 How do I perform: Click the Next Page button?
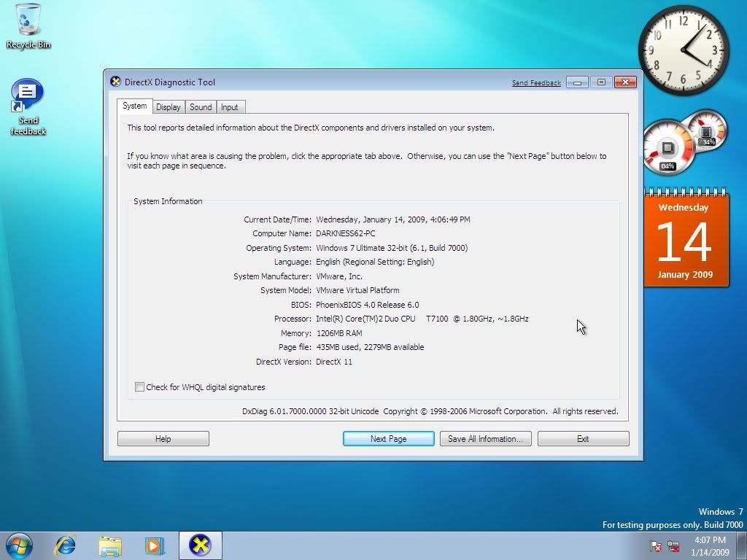[x=388, y=438]
